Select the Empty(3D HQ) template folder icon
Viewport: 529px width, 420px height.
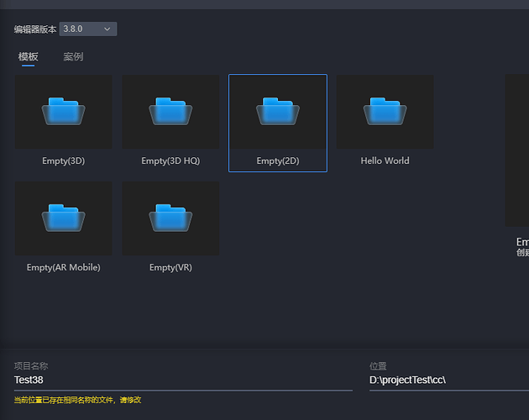tap(170, 111)
